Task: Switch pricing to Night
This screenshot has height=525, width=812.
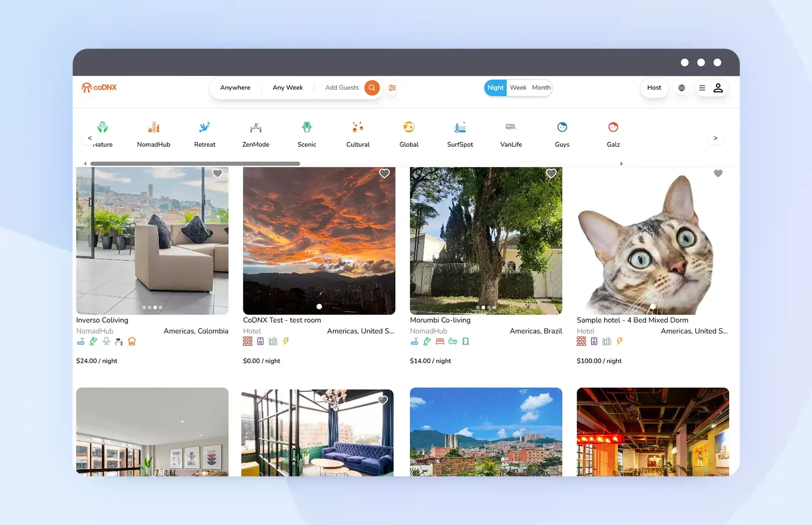Action: (495, 88)
